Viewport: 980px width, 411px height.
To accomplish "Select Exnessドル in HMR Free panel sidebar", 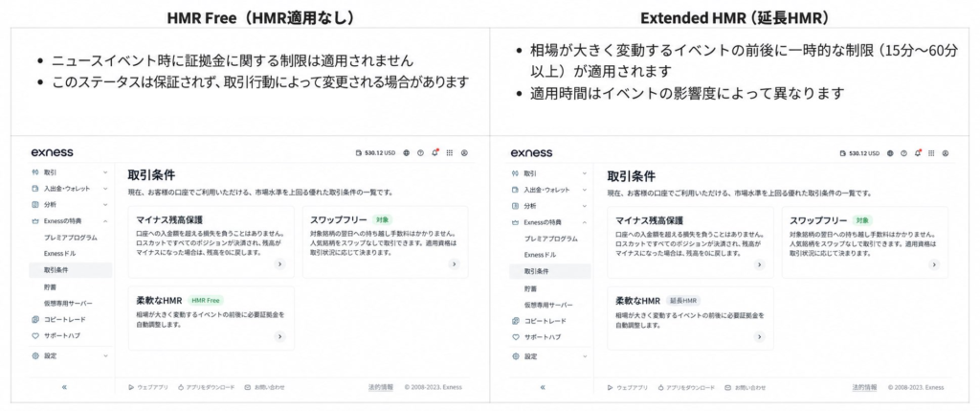I will pyautogui.click(x=60, y=254).
